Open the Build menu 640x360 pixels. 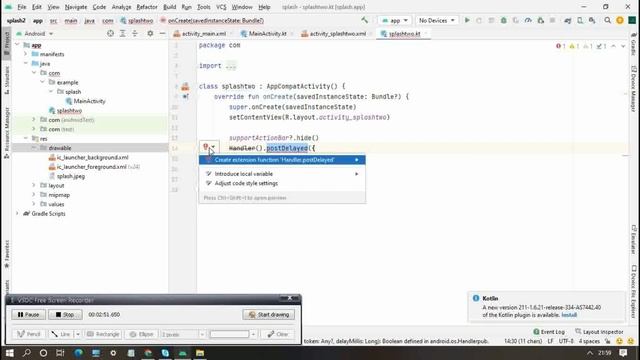point(169,7)
